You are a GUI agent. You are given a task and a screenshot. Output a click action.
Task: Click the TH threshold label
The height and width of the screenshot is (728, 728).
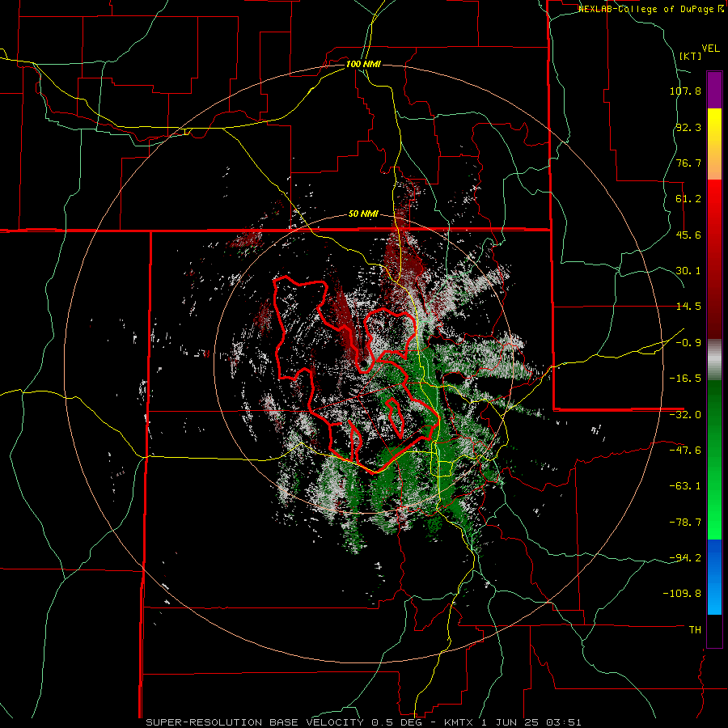(695, 630)
